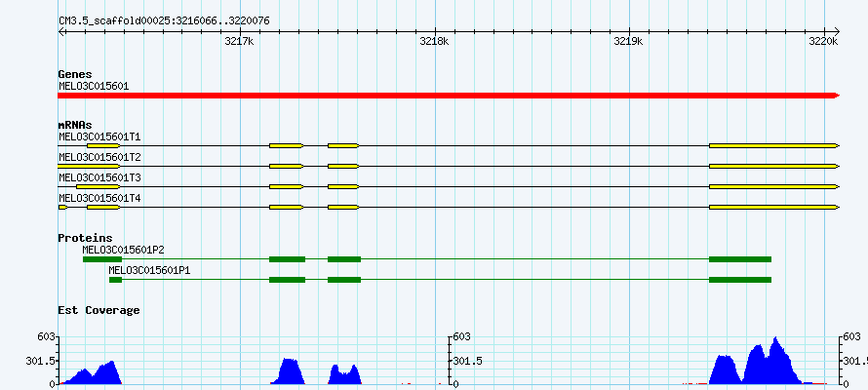Click the 301.5 label on the middle coverage axis
This screenshot has width=868, height=390.
coord(466,361)
